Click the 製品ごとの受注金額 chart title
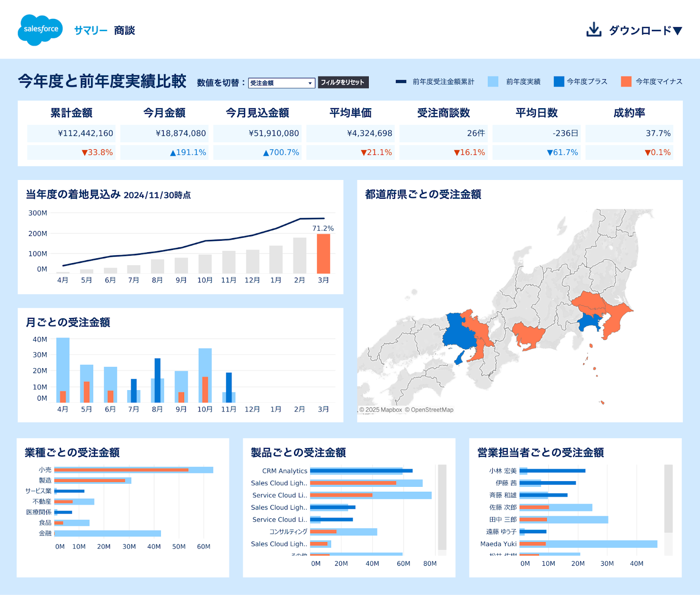The width and height of the screenshot is (700, 595). [x=298, y=453]
